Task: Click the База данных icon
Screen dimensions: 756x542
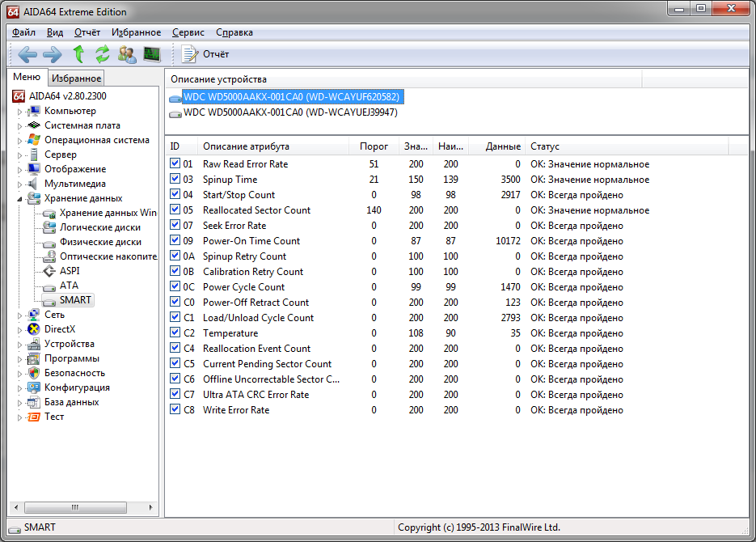Action: 33,402
